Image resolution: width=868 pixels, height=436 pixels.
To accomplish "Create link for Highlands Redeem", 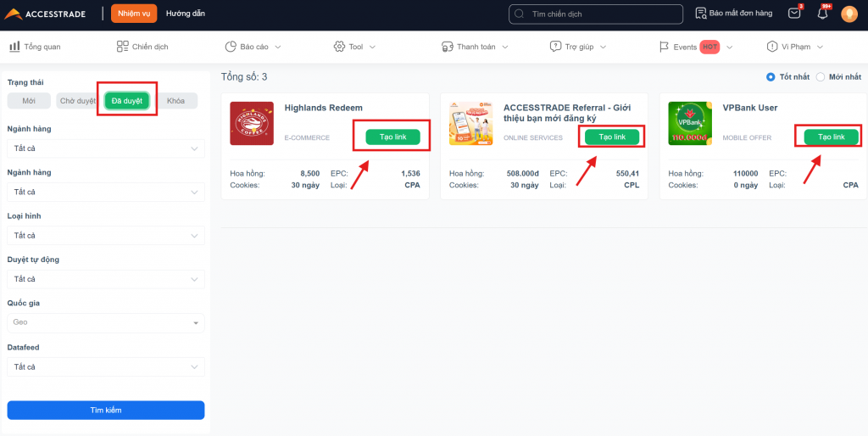I will point(392,137).
